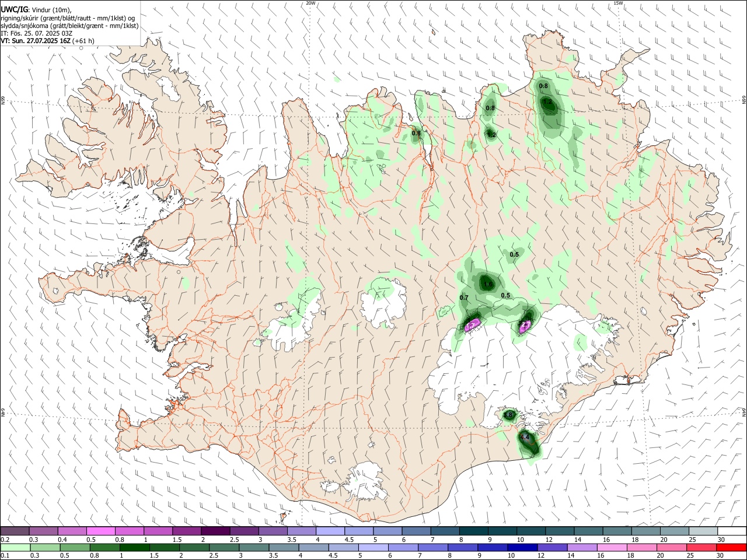The width and height of the screenshot is (747, 560).
Task: Click the '4.4' precipitation value on the map
Action: pyautogui.click(x=525, y=437)
